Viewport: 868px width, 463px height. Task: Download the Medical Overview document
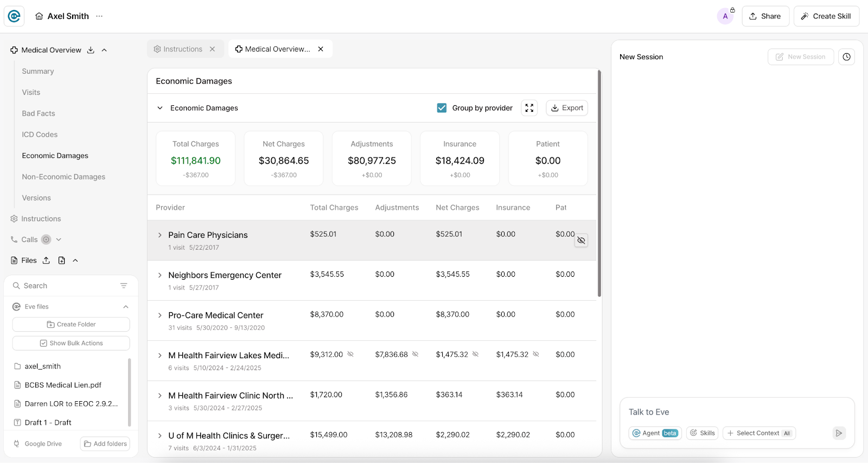pyautogui.click(x=91, y=50)
